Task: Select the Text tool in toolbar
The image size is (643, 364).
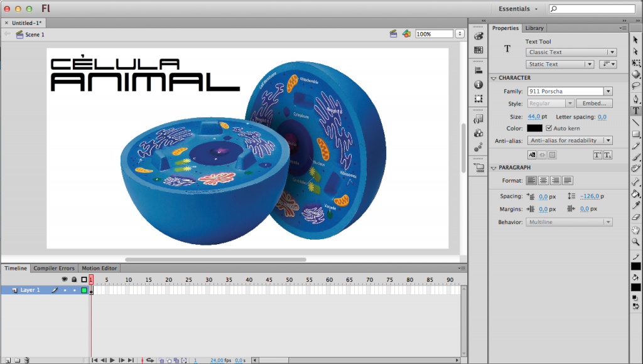Action: point(636,110)
